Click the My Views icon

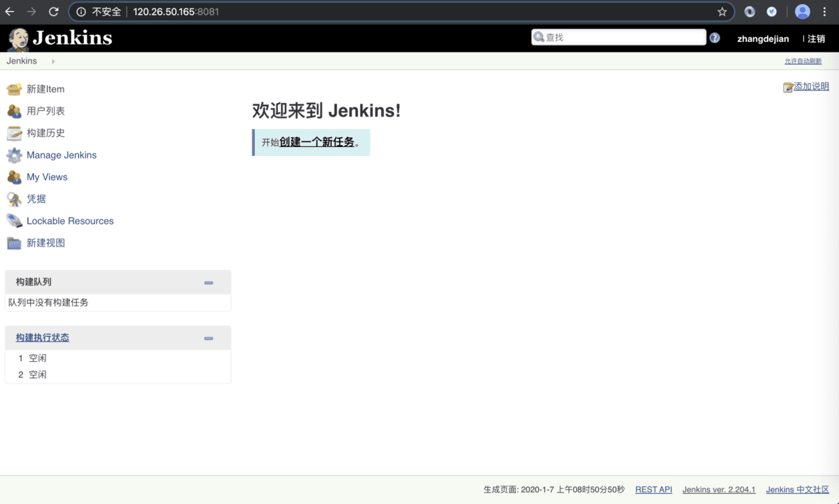(14, 177)
